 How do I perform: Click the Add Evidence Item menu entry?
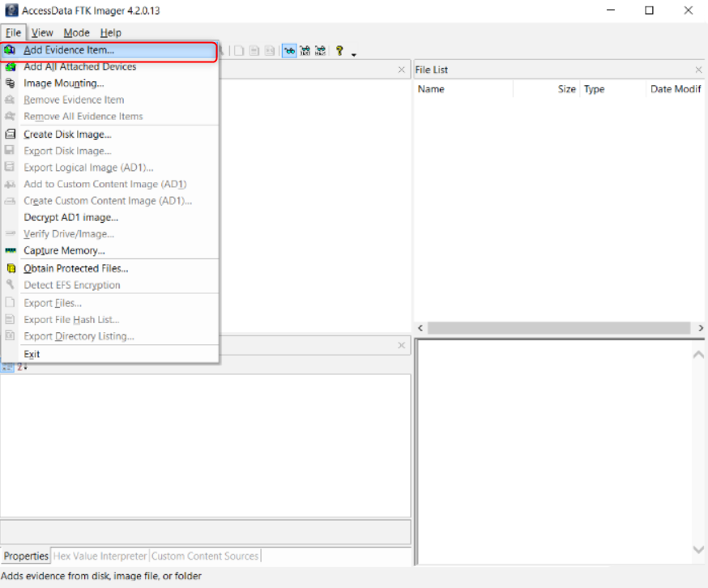(x=69, y=50)
